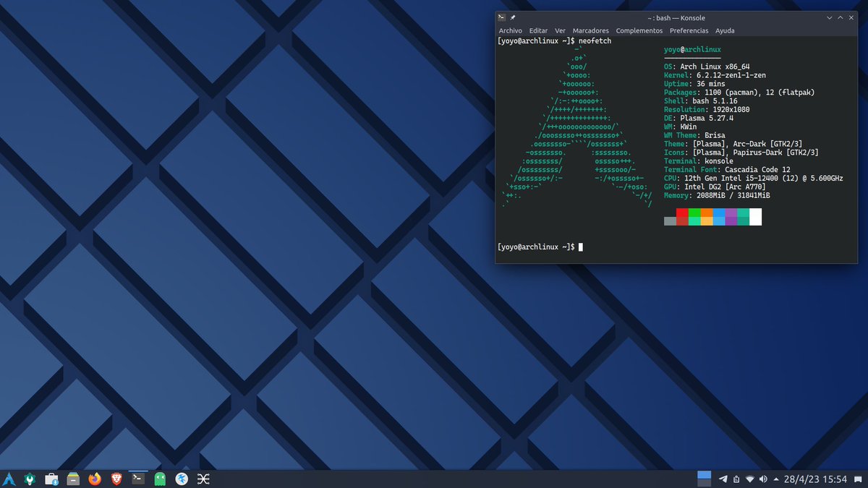Open the Archivo menu in Konsole

pyautogui.click(x=510, y=30)
